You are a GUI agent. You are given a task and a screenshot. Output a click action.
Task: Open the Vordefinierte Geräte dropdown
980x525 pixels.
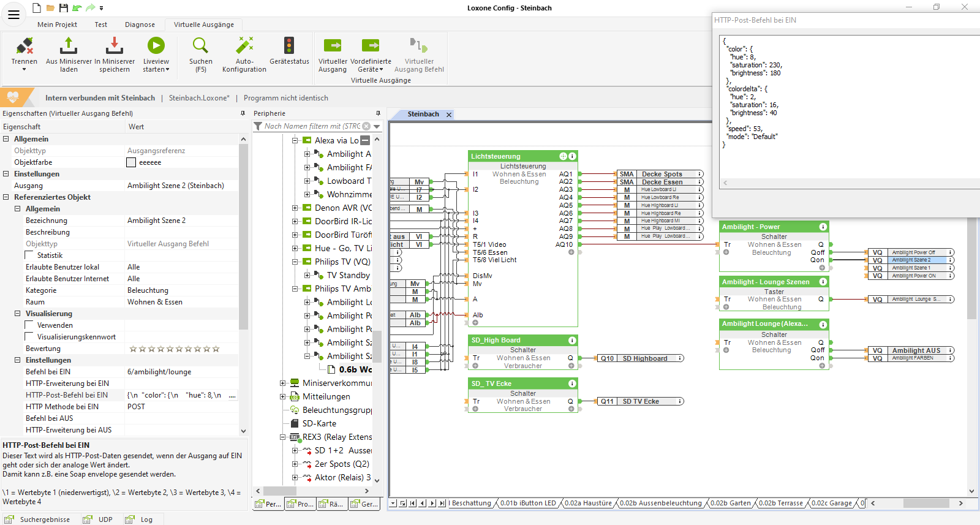click(x=371, y=69)
